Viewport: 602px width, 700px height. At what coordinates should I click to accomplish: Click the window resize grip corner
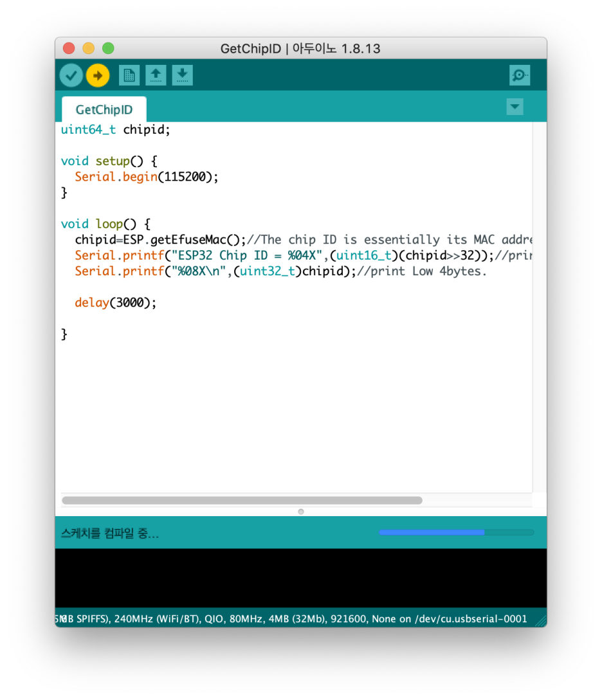541,621
